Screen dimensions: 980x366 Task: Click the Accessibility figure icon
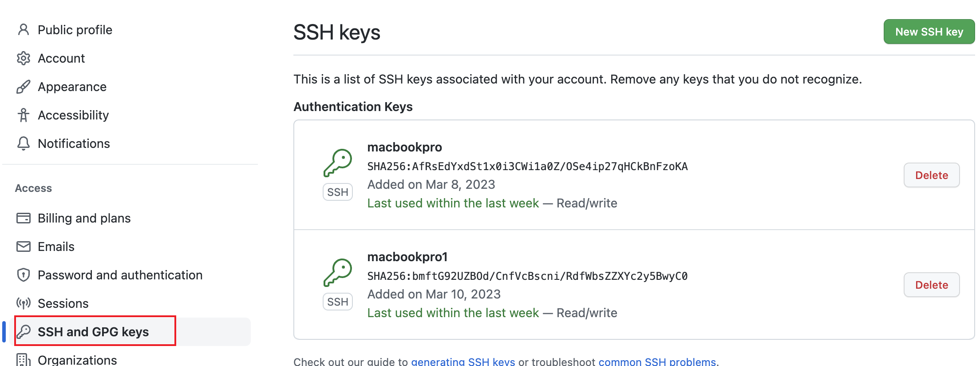coord(24,115)
